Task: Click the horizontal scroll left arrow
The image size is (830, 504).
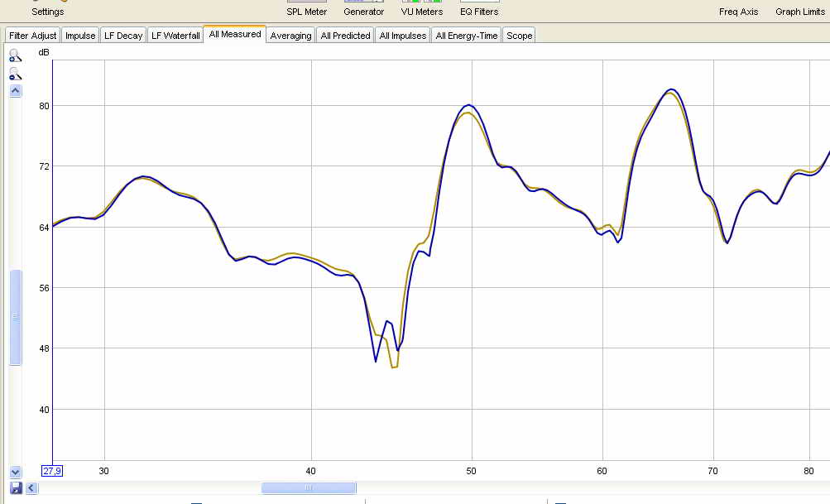Action: coord(31,487)
